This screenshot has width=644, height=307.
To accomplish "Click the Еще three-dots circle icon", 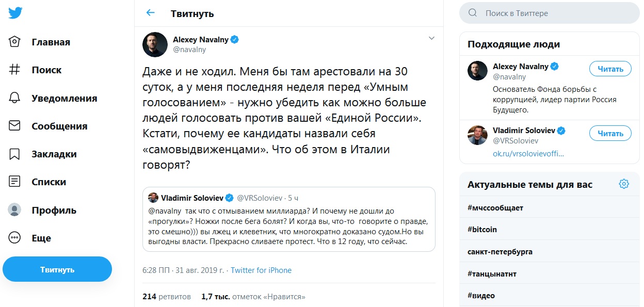I will coord(15,238).
